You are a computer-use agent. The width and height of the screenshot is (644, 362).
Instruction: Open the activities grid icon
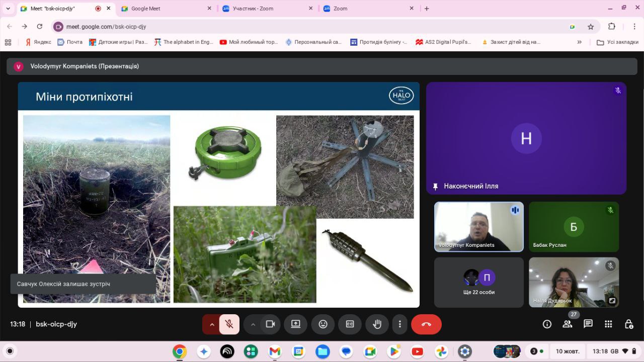(x=608, y=324)
